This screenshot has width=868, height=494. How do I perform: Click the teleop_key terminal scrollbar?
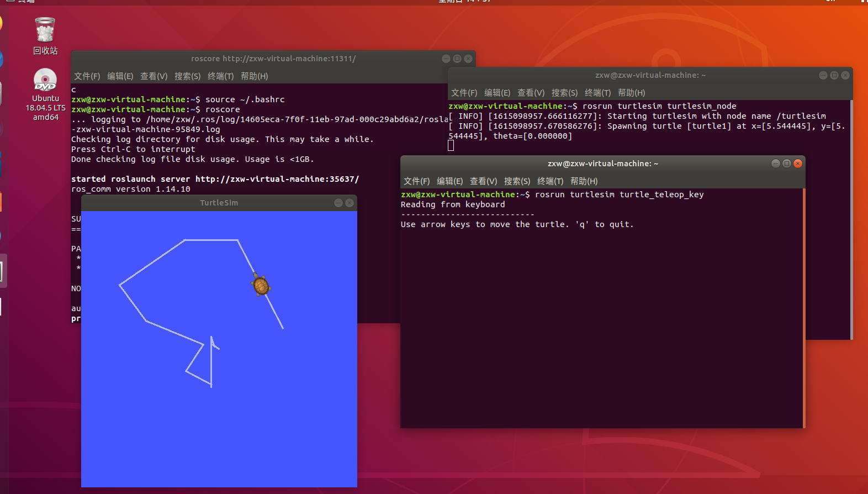point(804,308)
